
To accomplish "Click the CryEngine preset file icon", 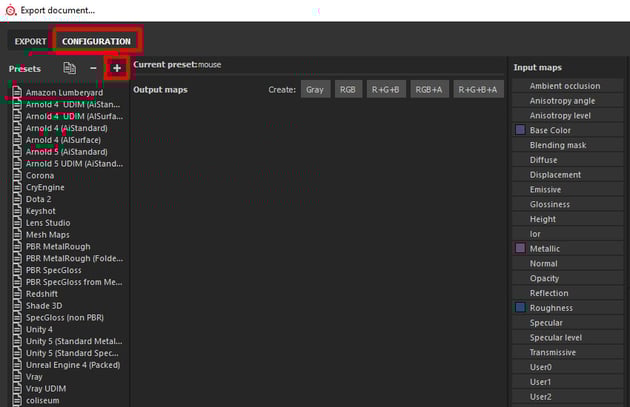I will tap(17, 187).
